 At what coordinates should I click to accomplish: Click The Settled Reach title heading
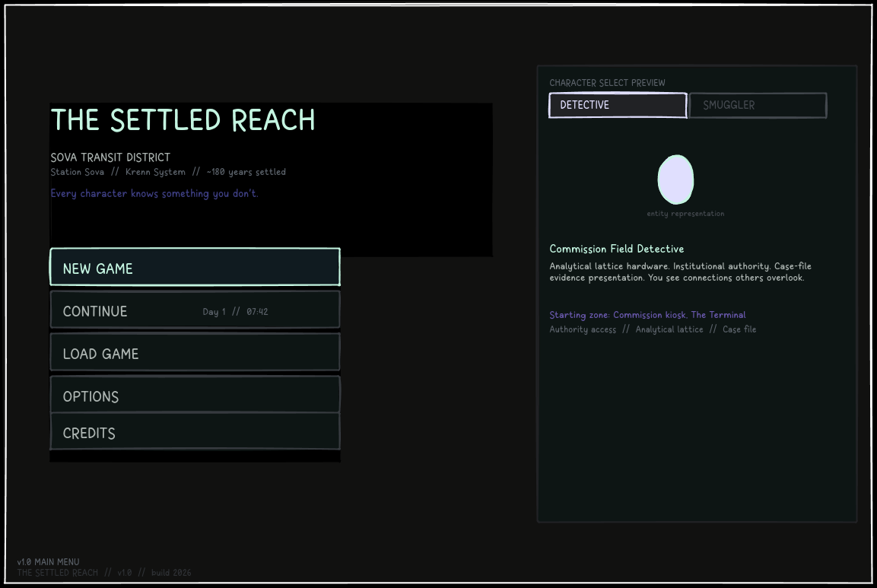[x=183, y=120]
